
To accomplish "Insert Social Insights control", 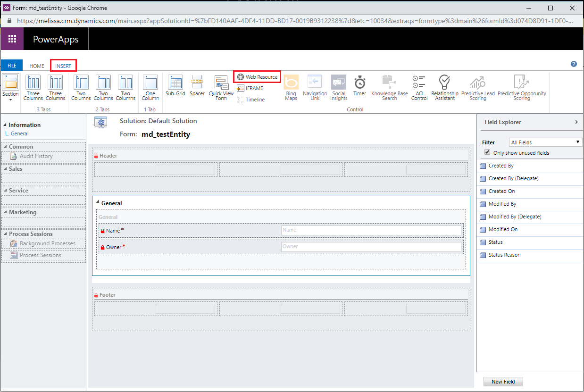I will [x=339, y=88].
